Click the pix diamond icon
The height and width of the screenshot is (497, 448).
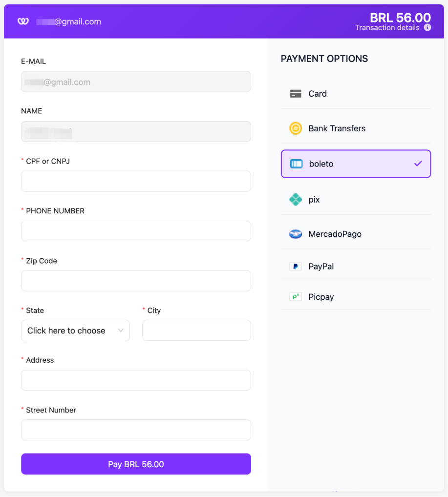click(296, 200)
